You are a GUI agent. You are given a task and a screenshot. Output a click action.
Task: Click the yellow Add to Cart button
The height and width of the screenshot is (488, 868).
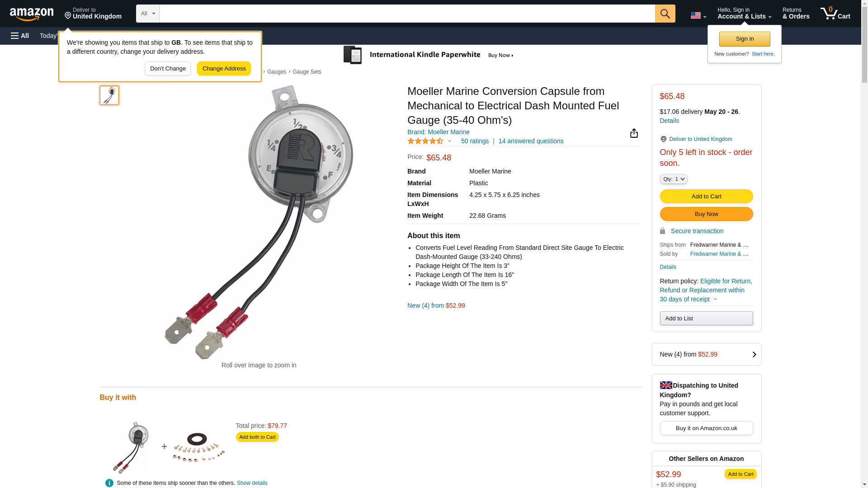pyautogui.click(x=706, y=197)
